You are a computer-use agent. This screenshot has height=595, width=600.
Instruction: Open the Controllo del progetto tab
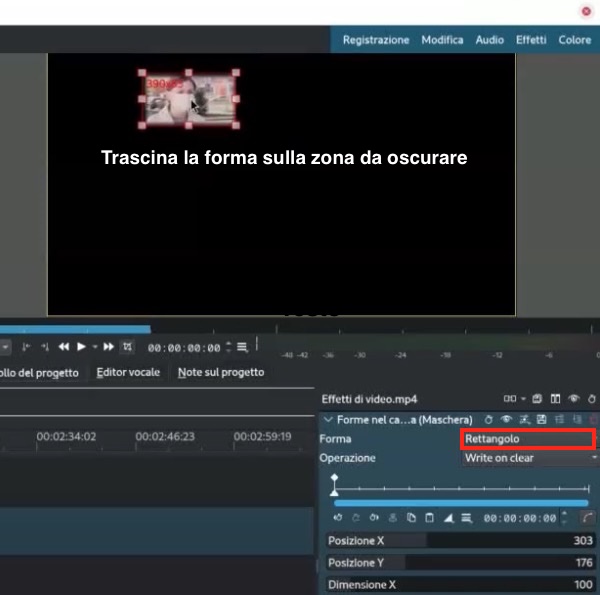point(39,373)
